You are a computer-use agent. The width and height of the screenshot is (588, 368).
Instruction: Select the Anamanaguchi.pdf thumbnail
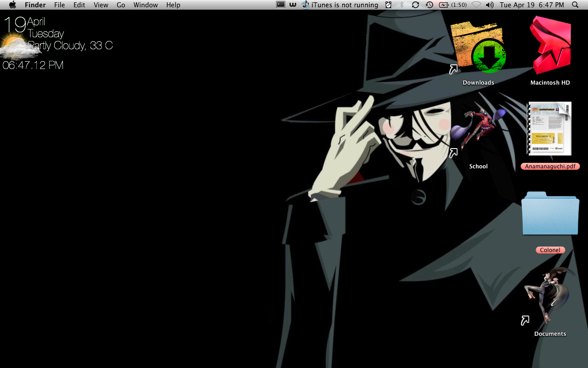549,129
